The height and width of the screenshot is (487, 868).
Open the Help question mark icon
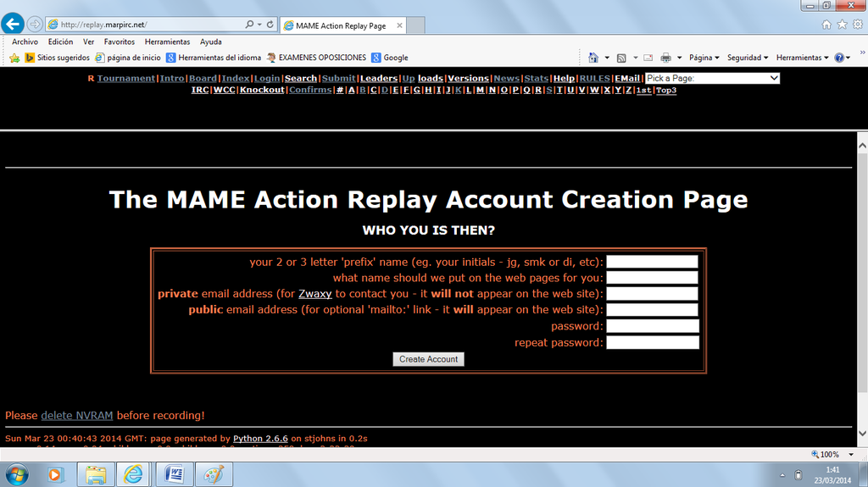[x=840, y=58]
